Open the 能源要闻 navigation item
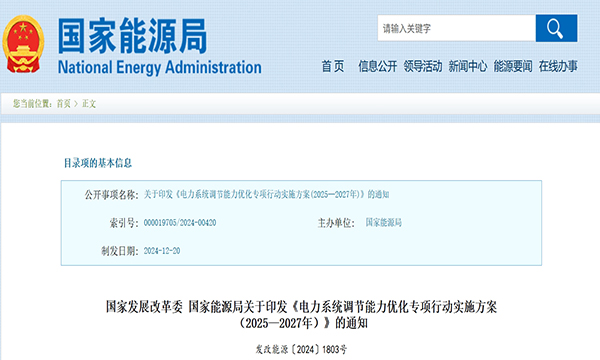Image resolution: width=600 pixels, height=360 pixels. click(513, 66)
